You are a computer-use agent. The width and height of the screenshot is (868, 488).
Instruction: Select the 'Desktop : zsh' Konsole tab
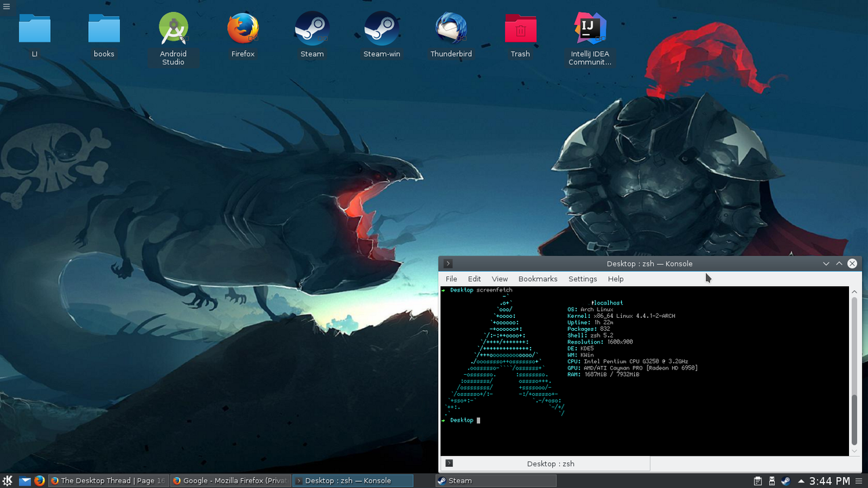pos(545,464)
